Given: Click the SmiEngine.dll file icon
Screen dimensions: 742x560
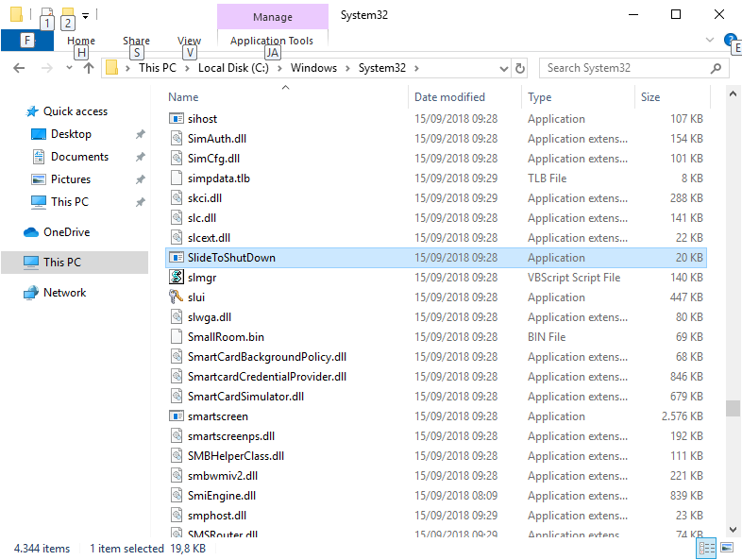Looking at the screenshot, I should tap(176, 495).
